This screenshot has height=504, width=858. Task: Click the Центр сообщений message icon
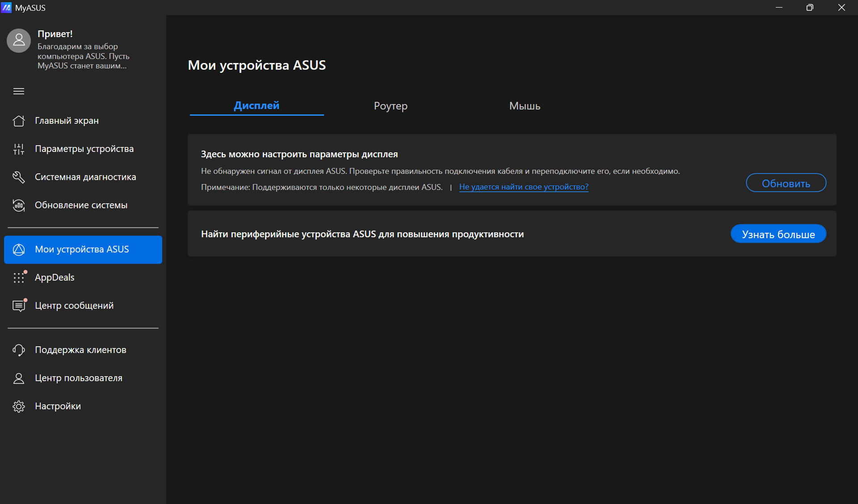point(19,306)
